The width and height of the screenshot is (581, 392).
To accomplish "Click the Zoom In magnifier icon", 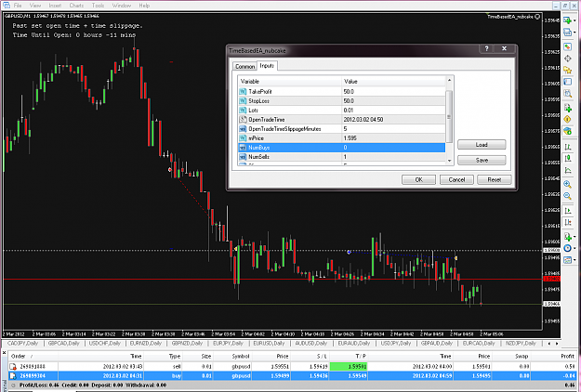I will tap(567, 184).
